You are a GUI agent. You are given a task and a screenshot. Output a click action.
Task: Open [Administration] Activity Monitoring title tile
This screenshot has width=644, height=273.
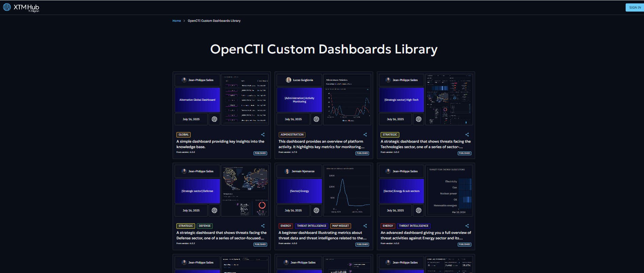coord(299,100)
